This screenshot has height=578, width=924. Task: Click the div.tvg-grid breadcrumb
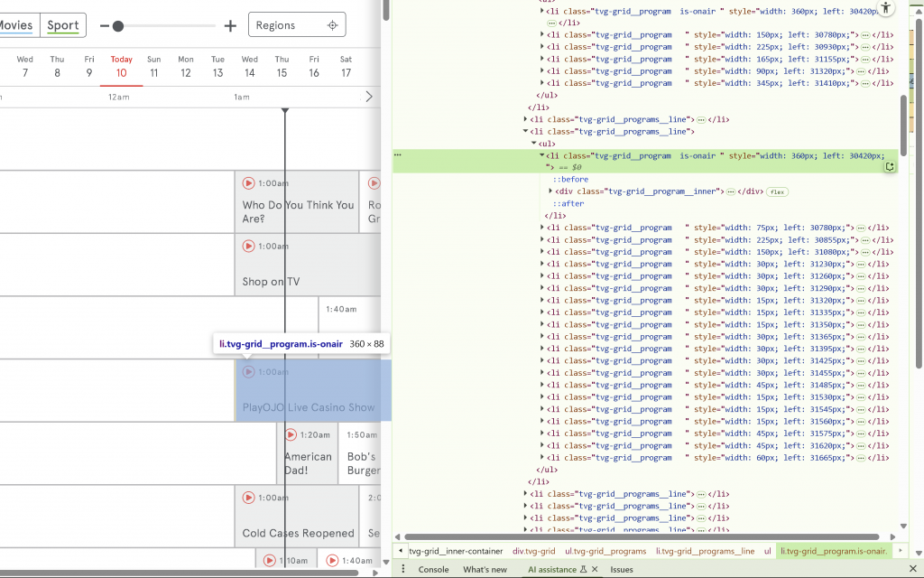tap(533, 551)
